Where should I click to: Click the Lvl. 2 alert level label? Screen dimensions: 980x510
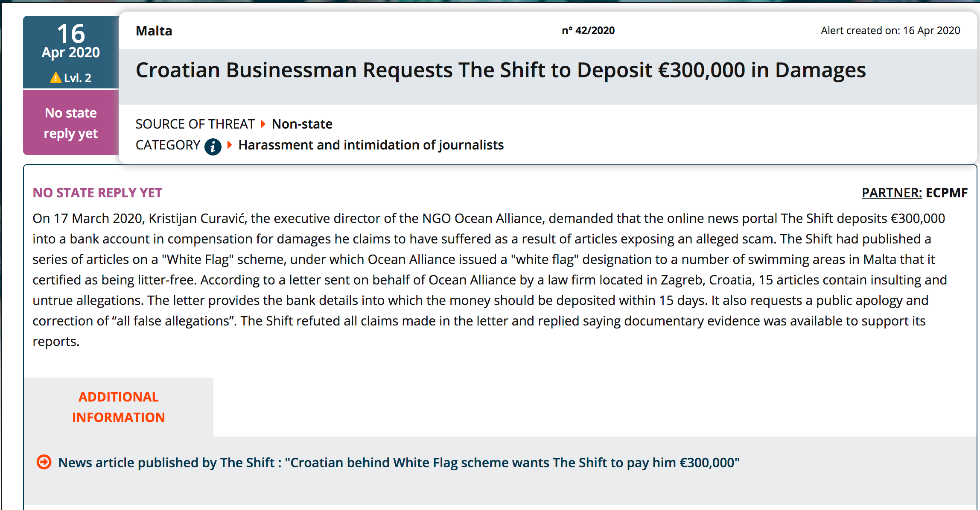[x=77, y=78]
